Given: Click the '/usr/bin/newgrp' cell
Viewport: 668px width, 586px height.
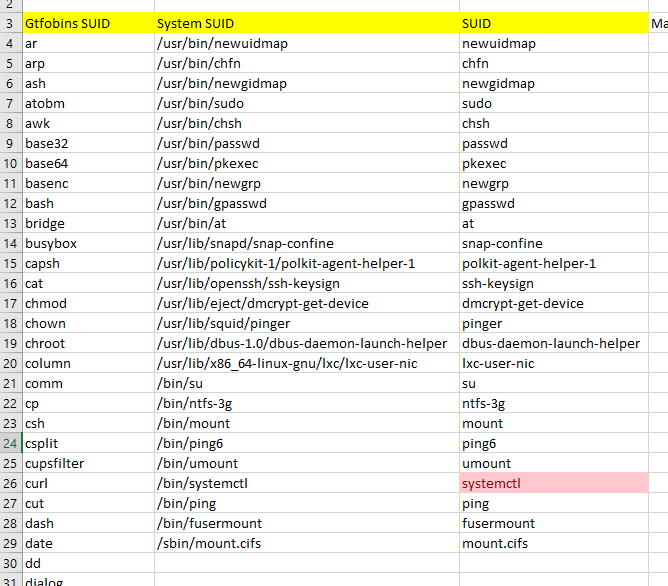Looking at the screenshot, I should tap(307, 184).
